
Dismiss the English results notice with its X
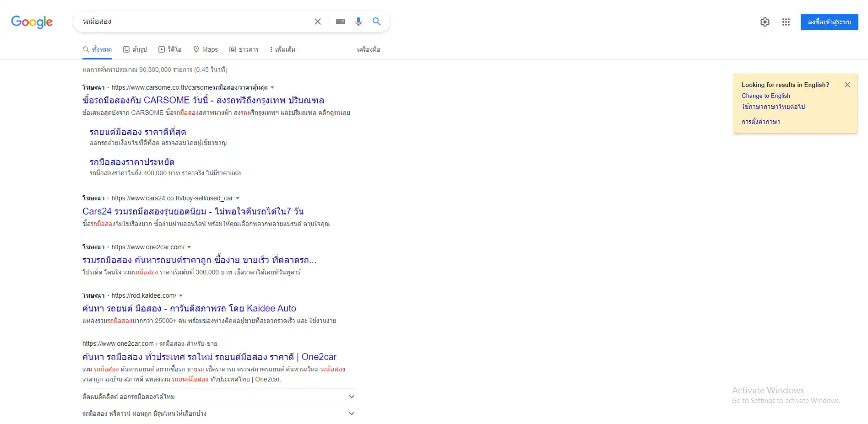(x=847, y=85)
